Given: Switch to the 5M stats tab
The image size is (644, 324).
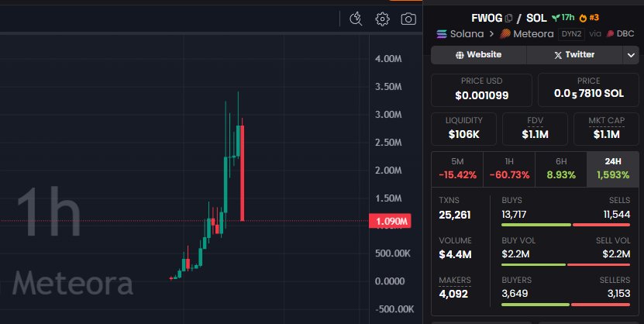Looking at the screenshot, I should click(456, 168).
